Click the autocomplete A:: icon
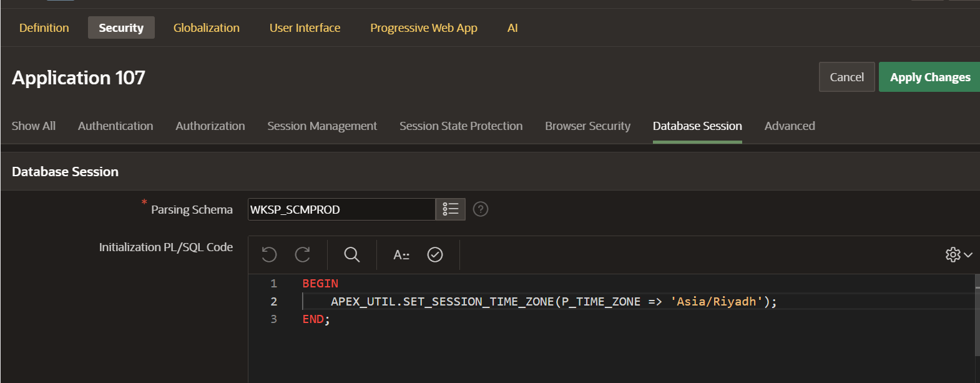This screenshot has width=980, height=383. tap(401, 254)
